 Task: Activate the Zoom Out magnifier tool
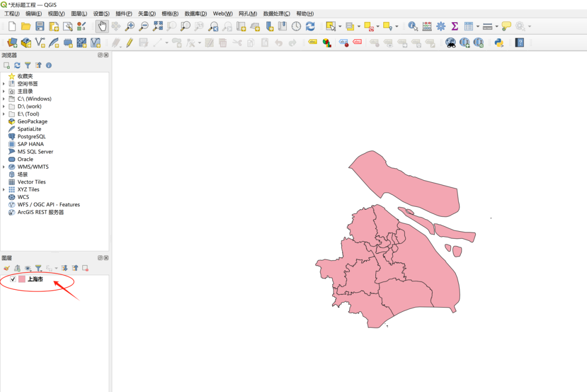(144, 27)
